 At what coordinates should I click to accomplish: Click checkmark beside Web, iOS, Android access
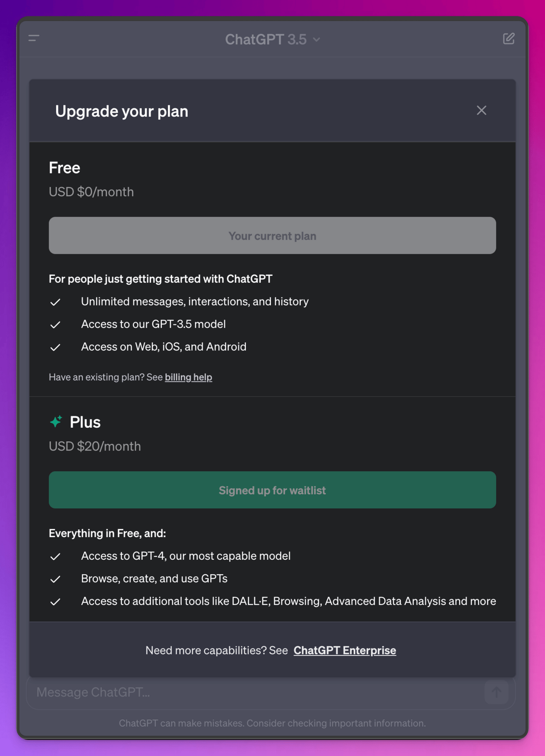pyautogui.click(x=55, y=347)
